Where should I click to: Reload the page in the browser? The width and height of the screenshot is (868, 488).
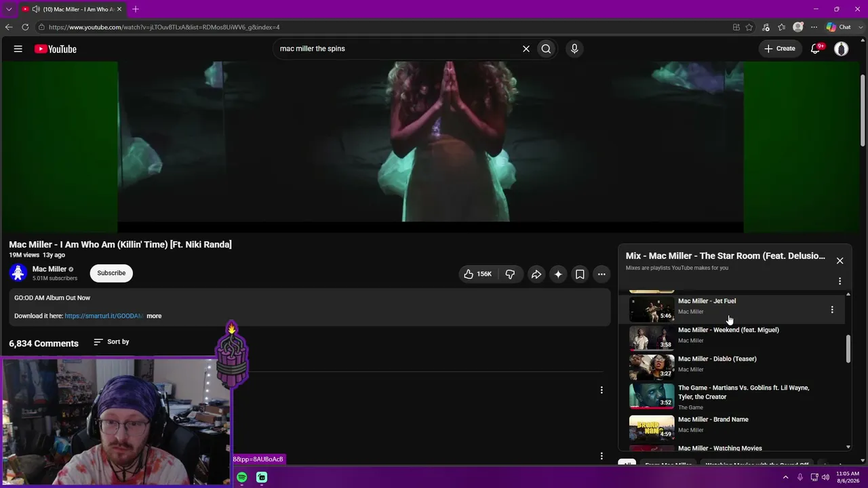pyautogui.click(x=25, y=27)
